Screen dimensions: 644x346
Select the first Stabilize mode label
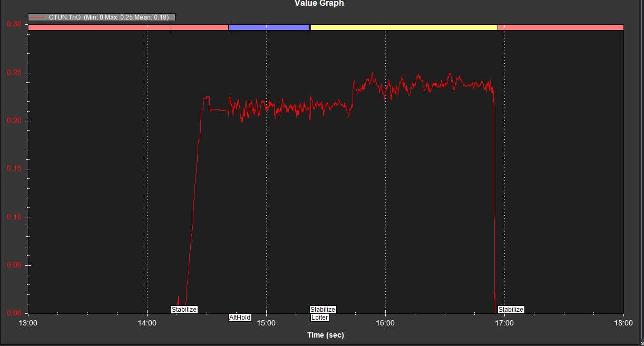[184, 310]
